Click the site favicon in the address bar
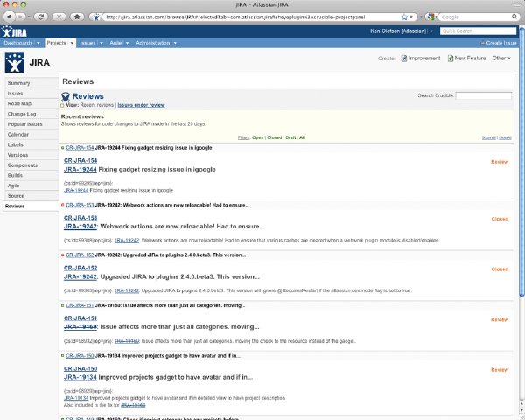 point(96,17)
